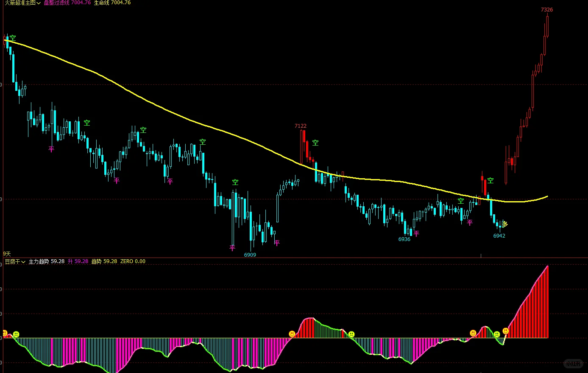The height and width of the screenshot is (373, 588).
Task: Click the green frown under the 6942 low
Action: point(497,334)
